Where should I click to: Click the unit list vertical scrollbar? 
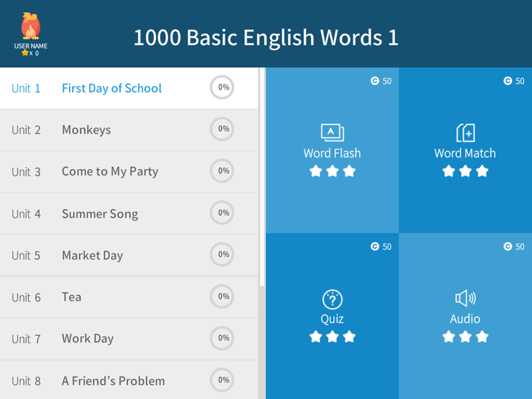(x=262, y=176)
